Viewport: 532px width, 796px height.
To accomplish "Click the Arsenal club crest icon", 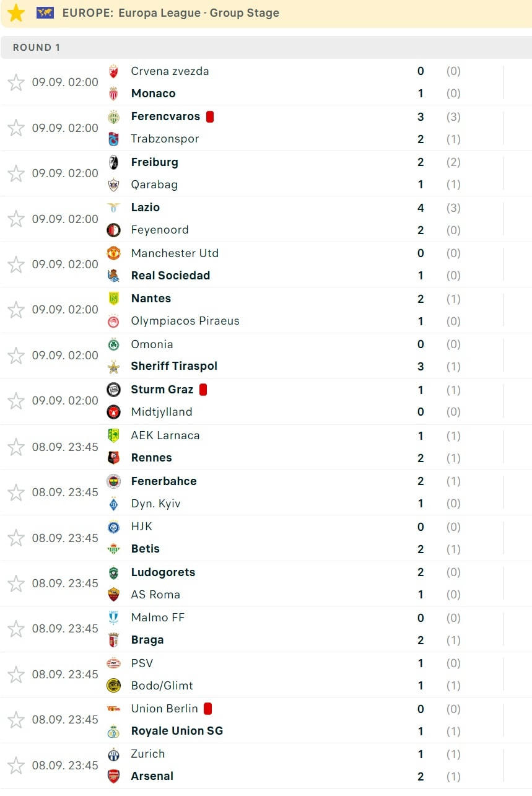I will click(113, 776).
